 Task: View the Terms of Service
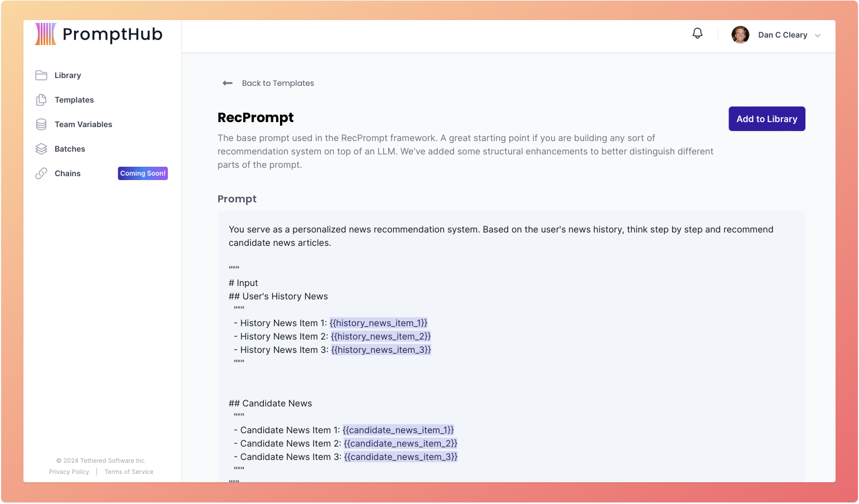(x=129, y=471)
